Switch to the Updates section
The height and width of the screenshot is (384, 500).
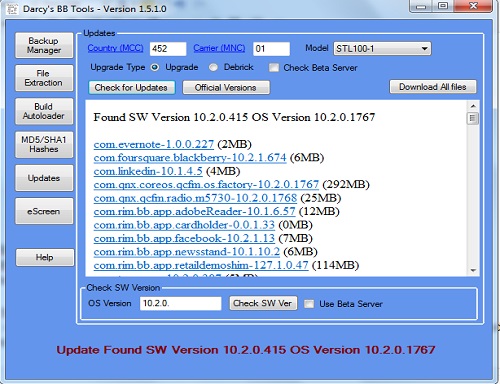[44, 178]
